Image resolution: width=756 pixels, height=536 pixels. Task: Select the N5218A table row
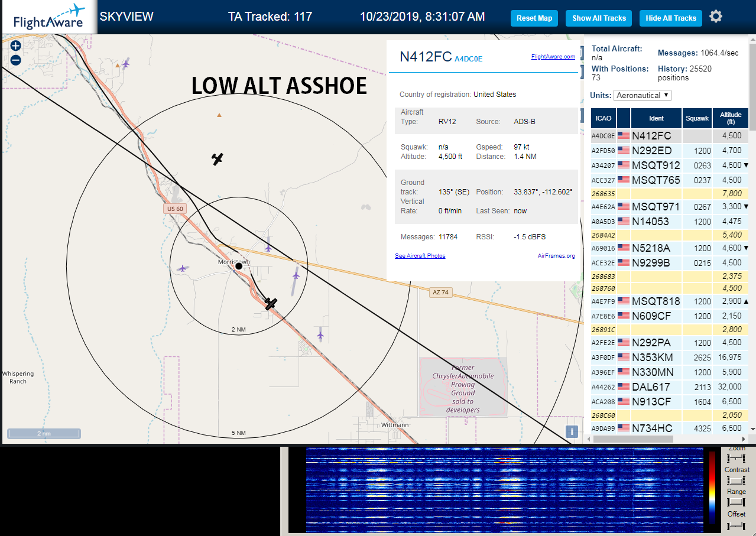point(670,248)
